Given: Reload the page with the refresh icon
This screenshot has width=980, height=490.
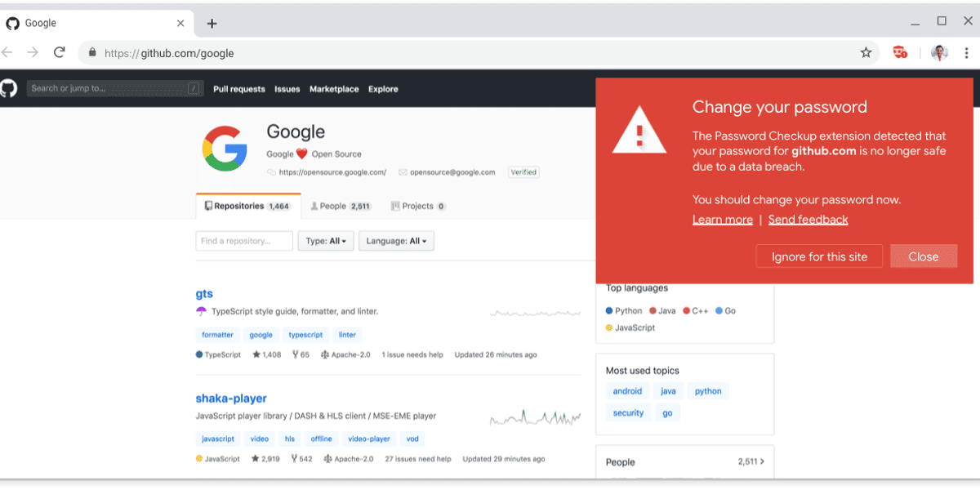Looking at the screenshot, I should 59,52.
